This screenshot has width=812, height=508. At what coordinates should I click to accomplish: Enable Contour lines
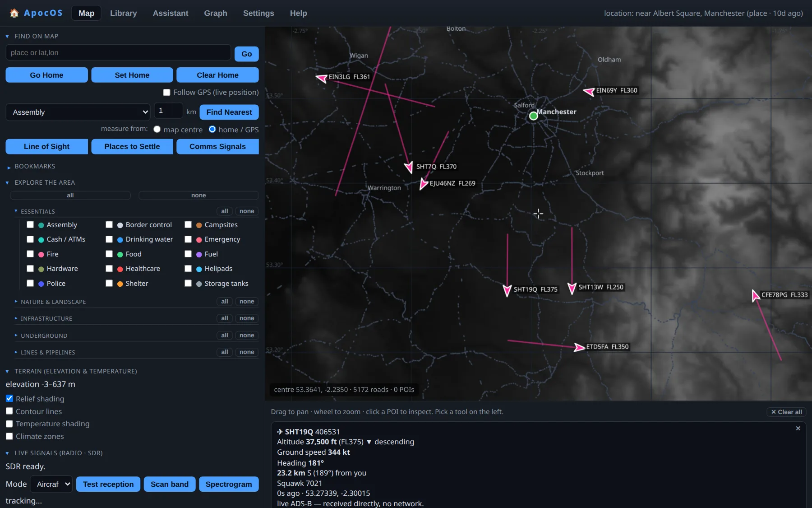[x=9, y=411]
